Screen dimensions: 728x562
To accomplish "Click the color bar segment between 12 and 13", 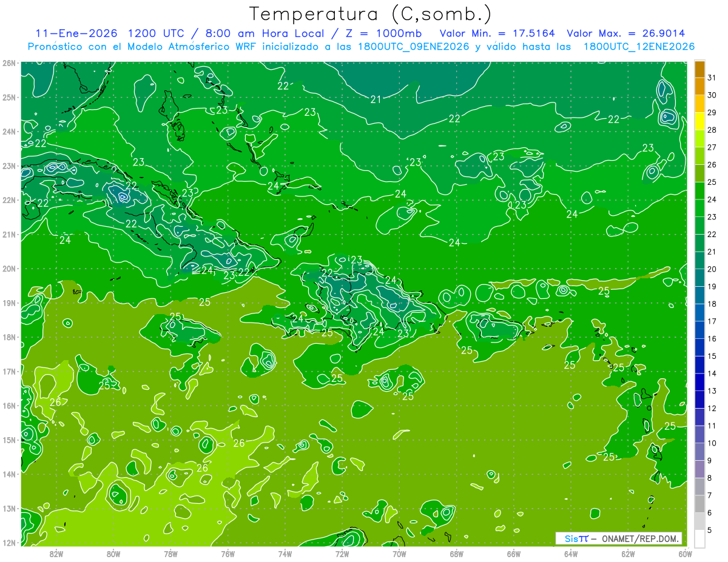I will click(x=699, y=400).
